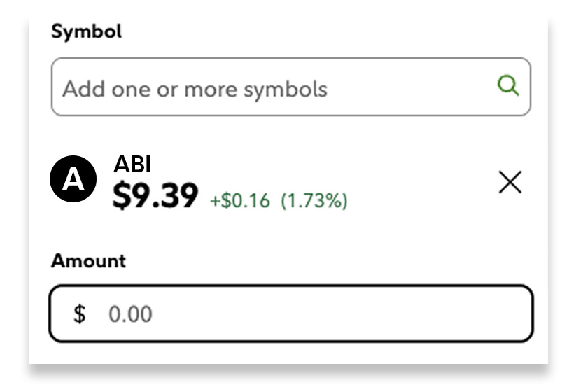Click the +$0.16 price change value
This screenshot has width=576, height=392.
tap(239, 202)
